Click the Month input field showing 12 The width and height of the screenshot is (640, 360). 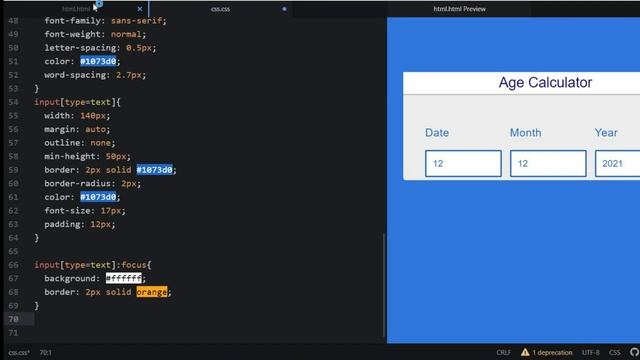coord(548,164)
